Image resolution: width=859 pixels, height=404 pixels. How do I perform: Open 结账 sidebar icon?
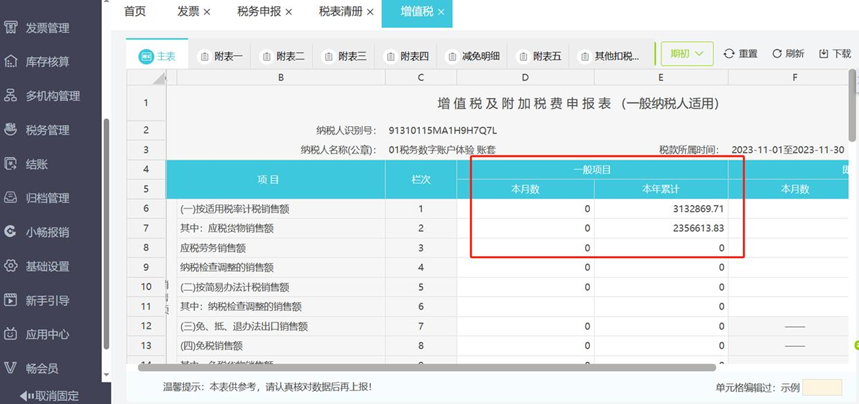(10, 164)
